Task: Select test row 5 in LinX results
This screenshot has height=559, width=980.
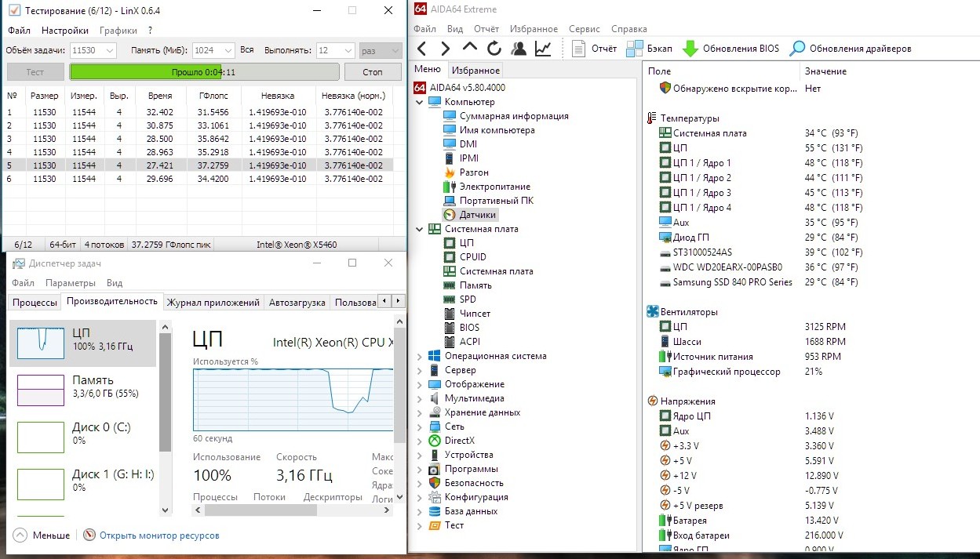Action: pos(199,165)
